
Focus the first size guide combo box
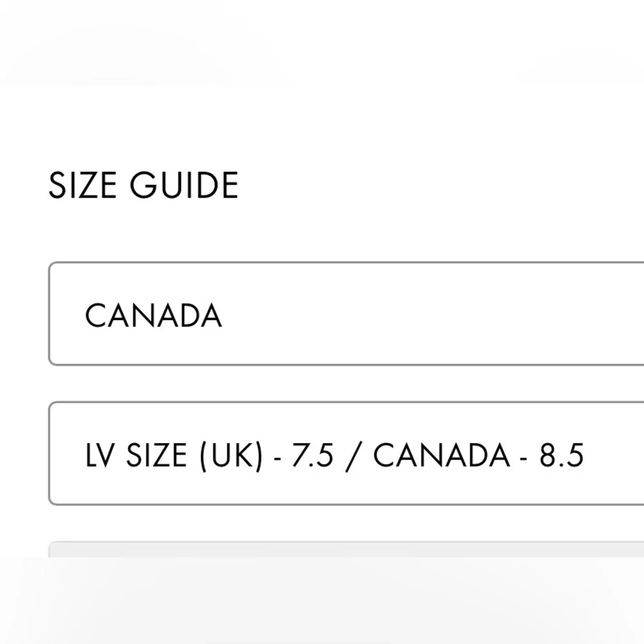click(x=346, y=314)
